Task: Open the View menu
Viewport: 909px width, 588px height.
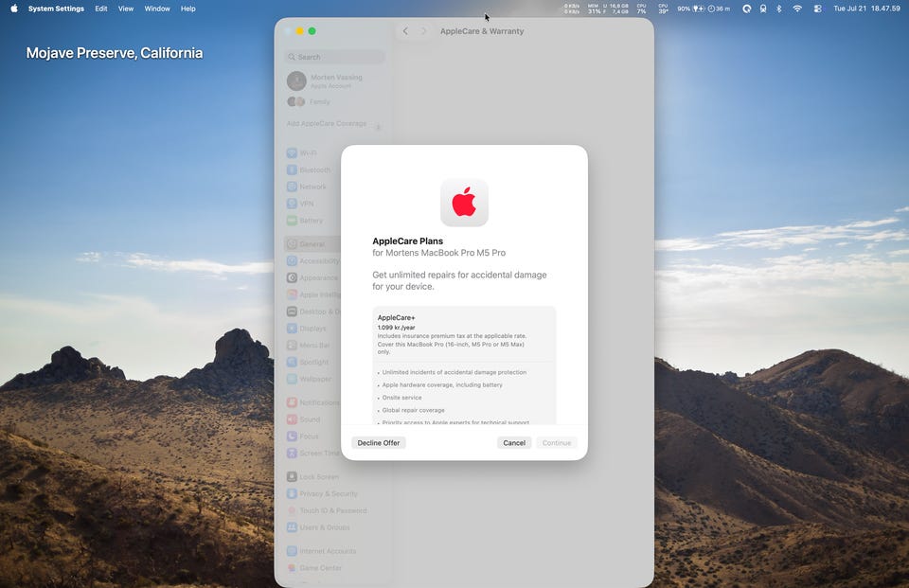Action: coord(126,9)
